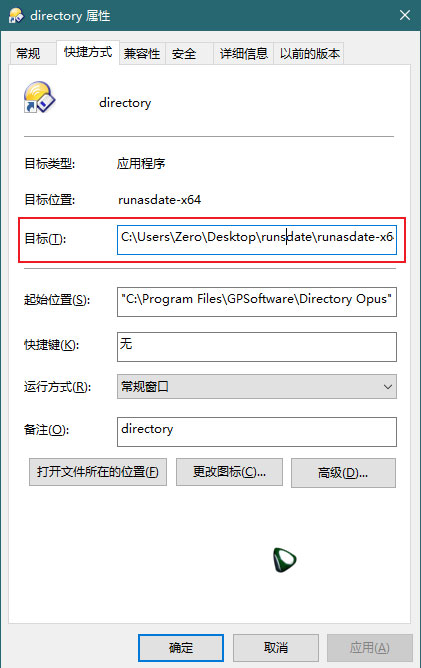Screen dimensions: 421x668
Task: Click the 起始位置 input field
Action: pyautogui.click(x=257, y=302)
